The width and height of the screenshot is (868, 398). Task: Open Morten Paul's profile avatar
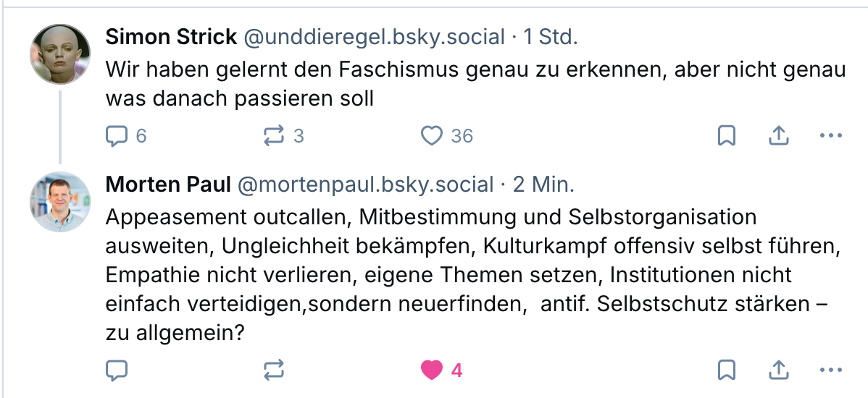click(60, 202)
